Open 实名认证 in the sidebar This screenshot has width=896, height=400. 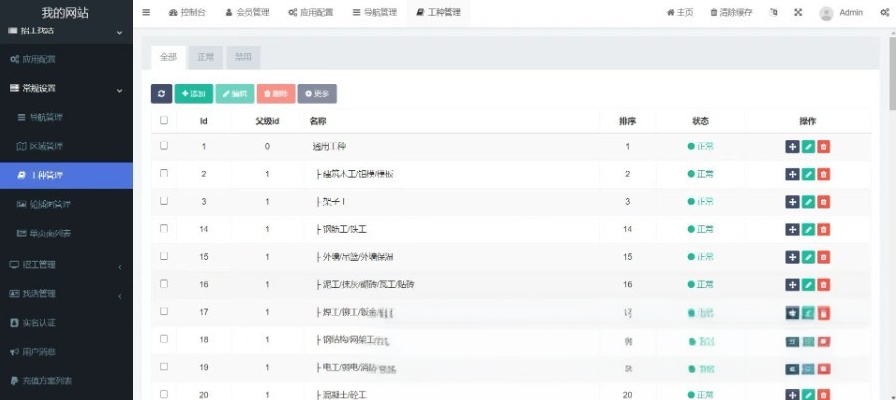(66, 323)
